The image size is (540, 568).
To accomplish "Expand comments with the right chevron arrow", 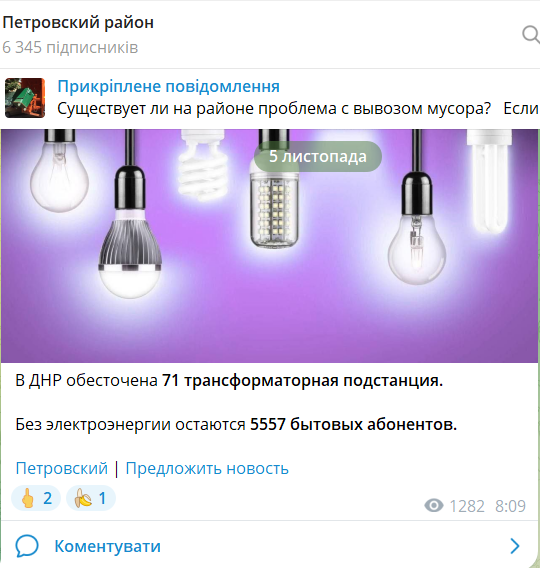I will pos(515,546).
